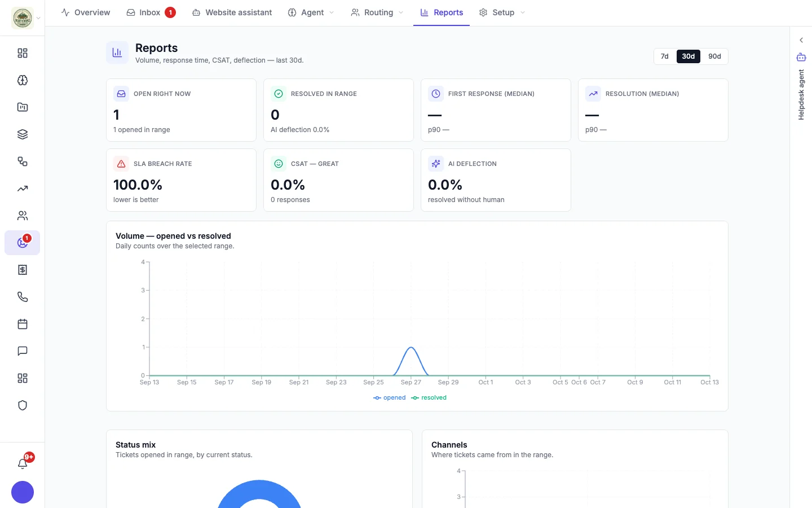
Task: Expand the Routing menu
Action: pyautogui.click(x=377, y=12)
